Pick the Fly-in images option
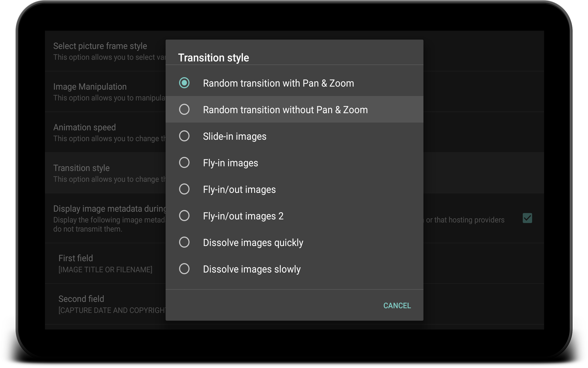Viewport: 588px width, 368px height. (184, 163)
